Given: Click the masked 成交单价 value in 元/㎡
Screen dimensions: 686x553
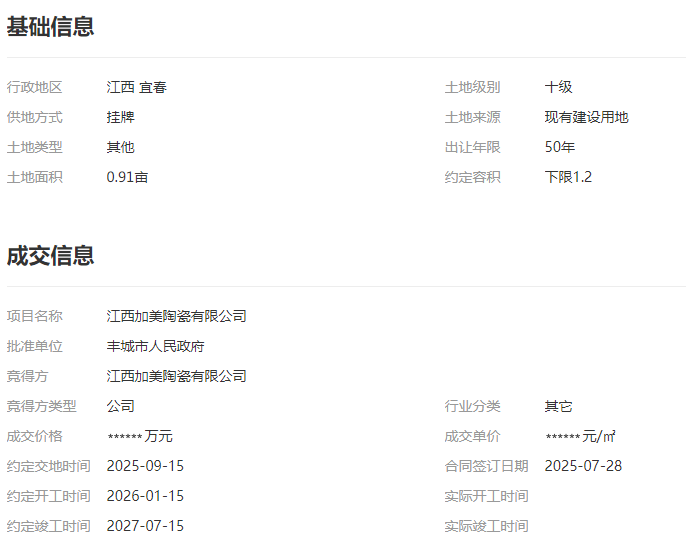Looking at the screenshot, I should pos(580,437).
